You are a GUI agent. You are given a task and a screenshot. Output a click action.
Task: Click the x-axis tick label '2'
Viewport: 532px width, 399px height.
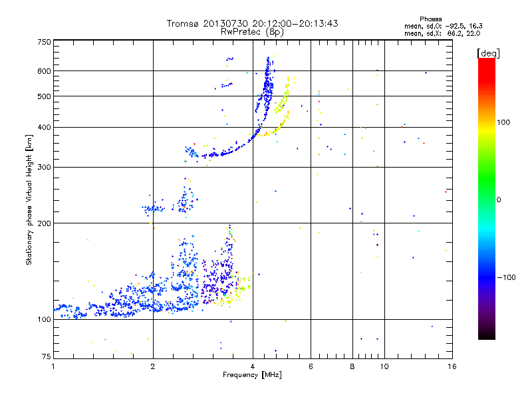pos(153,366)
